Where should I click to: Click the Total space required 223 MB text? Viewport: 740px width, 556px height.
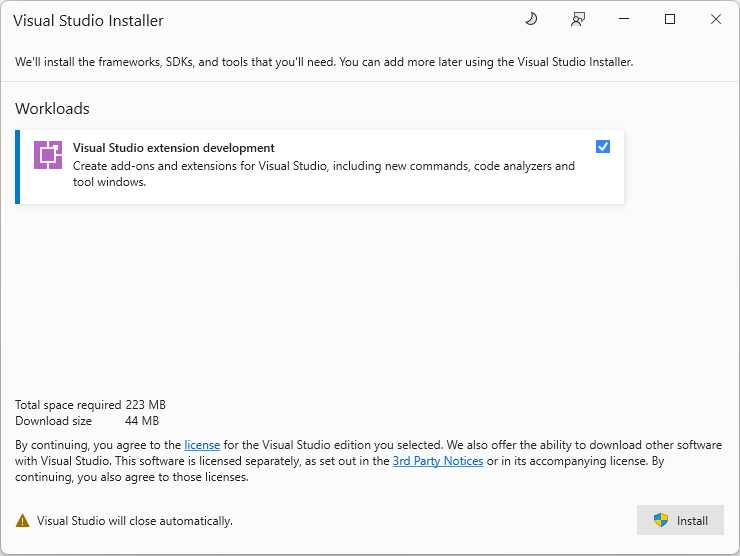91,405
